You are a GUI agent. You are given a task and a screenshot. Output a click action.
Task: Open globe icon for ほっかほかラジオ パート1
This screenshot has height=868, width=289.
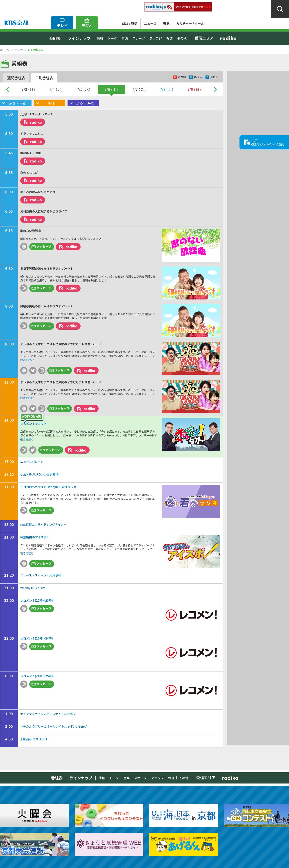coord(24,288)
